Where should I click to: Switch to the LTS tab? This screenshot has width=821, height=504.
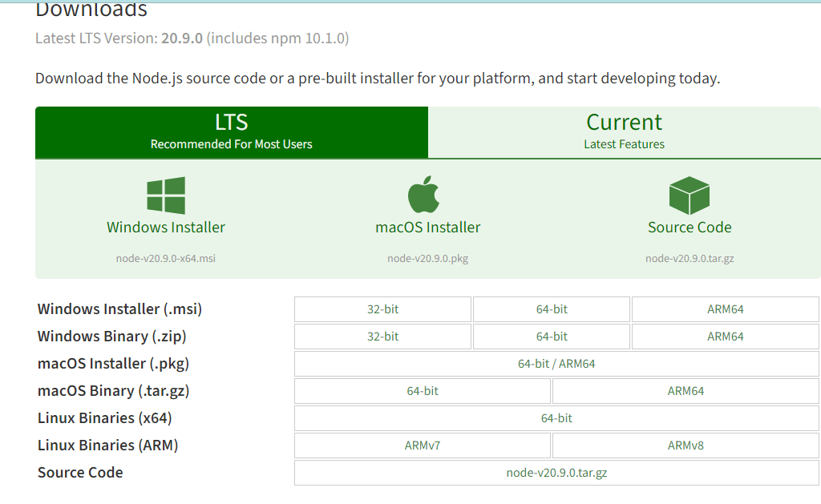click(x=232, y=132)
